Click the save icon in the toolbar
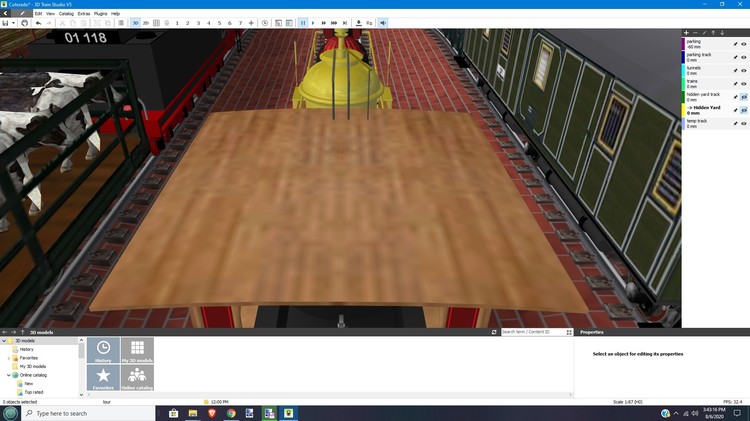Image resolution: width=750 pixels, height=421 pixels. coord(5,23)
